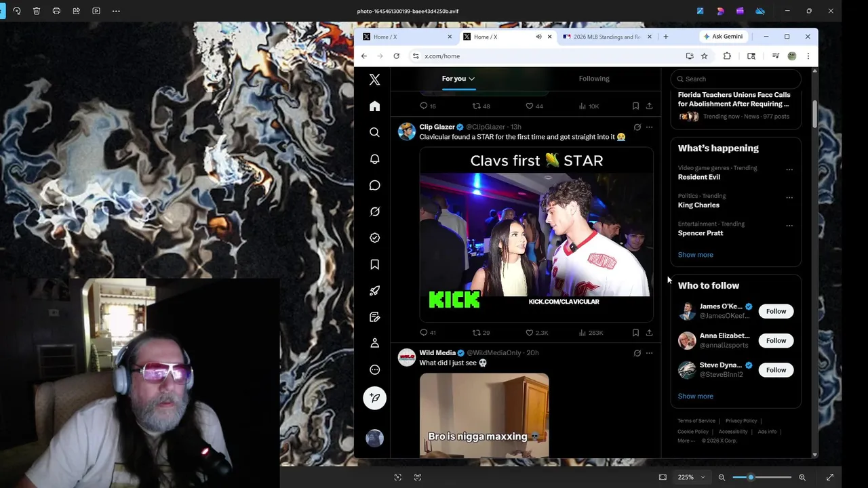
Task: Open the account avatar at sidebar bottom
Action: pyautogui.click(x=374, y=438)
